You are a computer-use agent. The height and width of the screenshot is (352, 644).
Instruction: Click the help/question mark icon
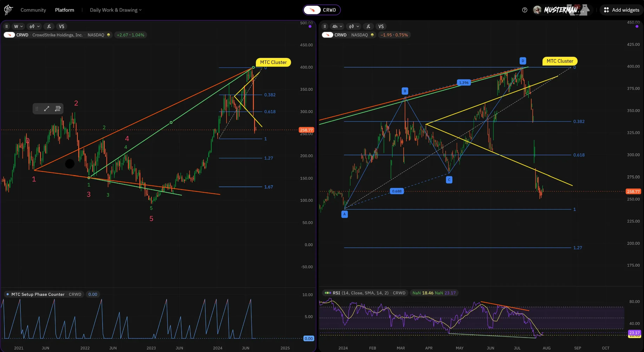coord(524,9)
